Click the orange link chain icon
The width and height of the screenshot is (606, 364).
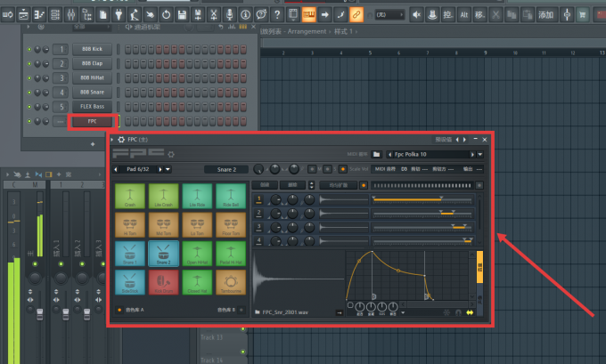tap(356, 15)
